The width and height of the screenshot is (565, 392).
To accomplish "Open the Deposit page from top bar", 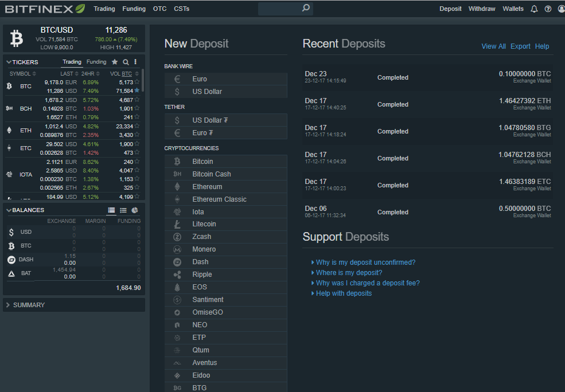I will coord(450,9).
